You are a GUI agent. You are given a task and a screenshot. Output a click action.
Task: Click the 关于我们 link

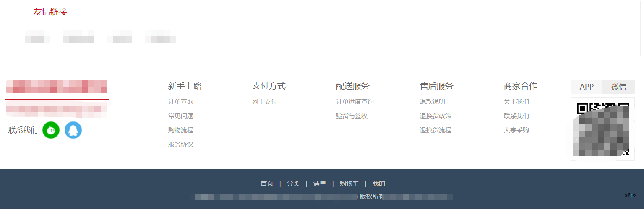point(516,102)
